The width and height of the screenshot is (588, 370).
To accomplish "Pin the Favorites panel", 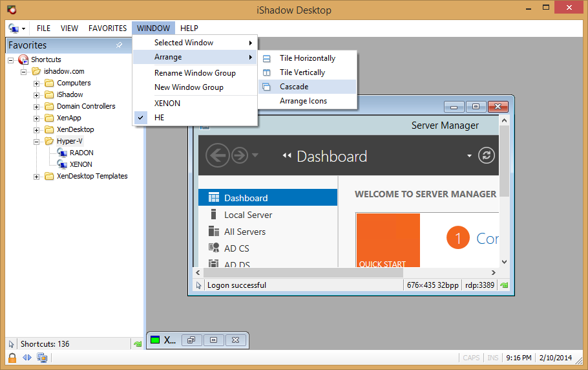I will [119, 45].
